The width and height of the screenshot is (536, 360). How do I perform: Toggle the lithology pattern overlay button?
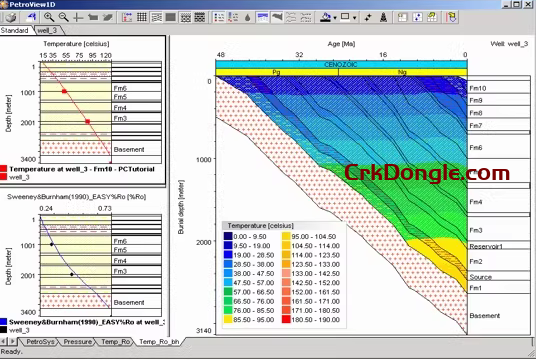click(185, 17)
